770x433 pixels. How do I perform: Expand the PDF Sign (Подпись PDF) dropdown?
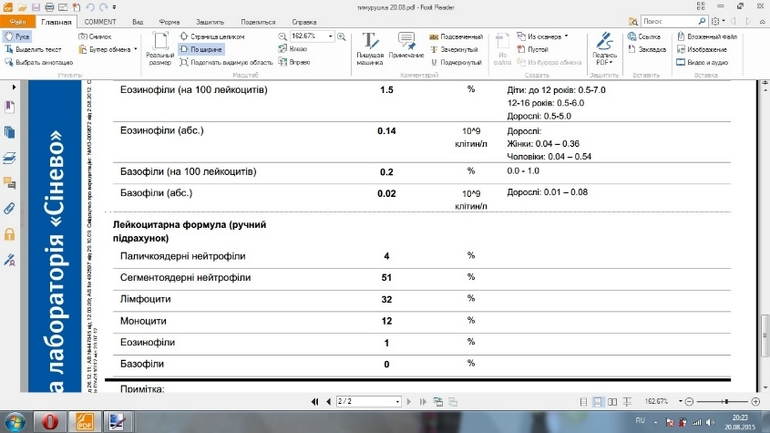[604, 62]
